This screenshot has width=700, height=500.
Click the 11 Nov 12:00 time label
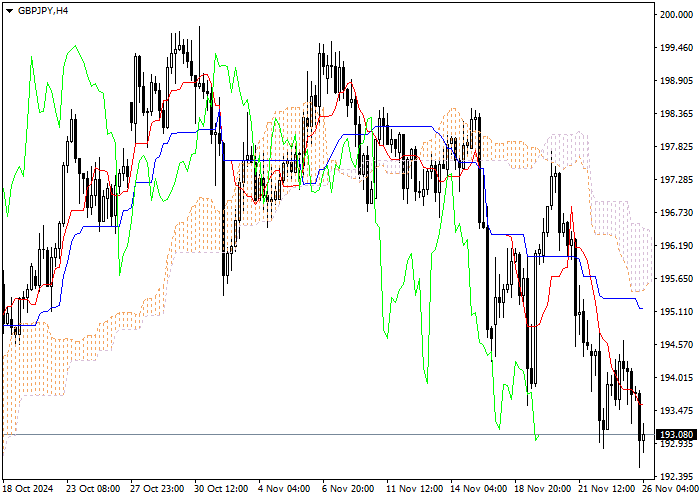click(x=415, y=489)
